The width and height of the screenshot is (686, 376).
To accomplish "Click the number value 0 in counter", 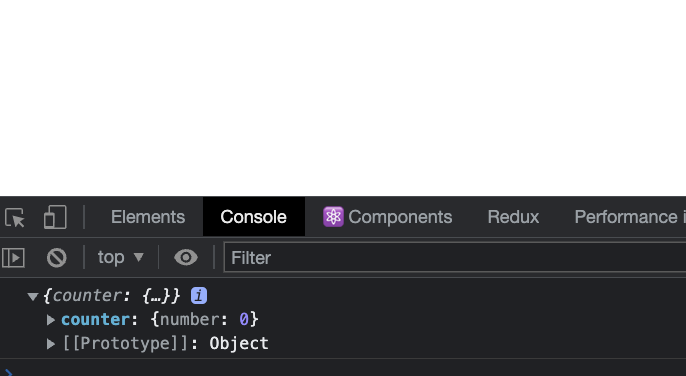I will pos(244,320).
